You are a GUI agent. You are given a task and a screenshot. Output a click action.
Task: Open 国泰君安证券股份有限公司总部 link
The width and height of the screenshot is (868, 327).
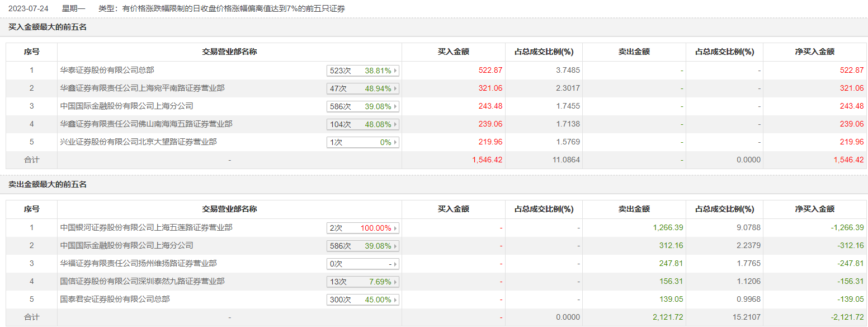click(115, 299)
